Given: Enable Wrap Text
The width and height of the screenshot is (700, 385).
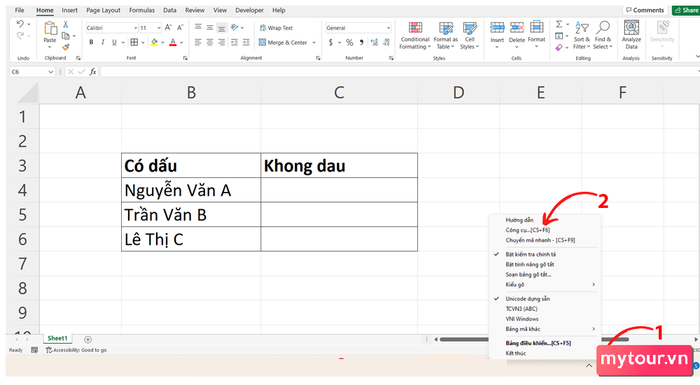Looking at the screenshot, I should click(276, 28).
